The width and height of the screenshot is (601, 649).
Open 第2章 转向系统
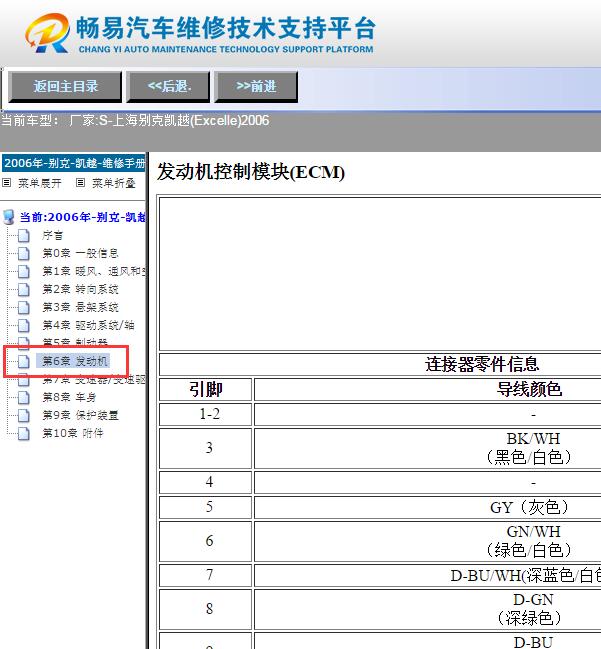[x=80, y=289]
